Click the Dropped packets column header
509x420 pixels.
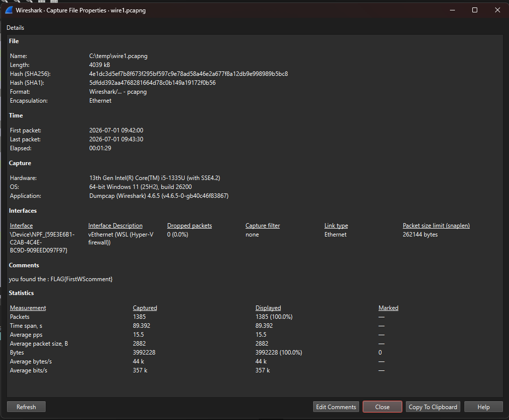[x=190, y=226]
